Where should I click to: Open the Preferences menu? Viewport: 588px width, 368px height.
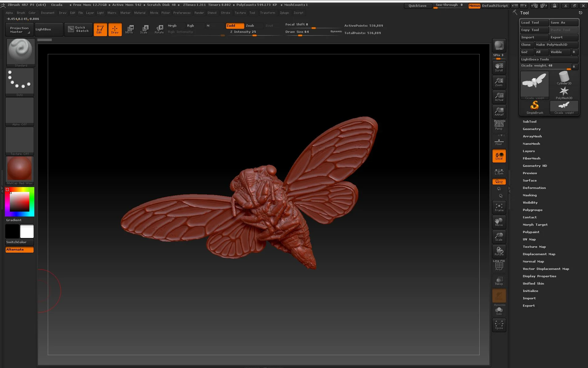click(x=182, y=13)
